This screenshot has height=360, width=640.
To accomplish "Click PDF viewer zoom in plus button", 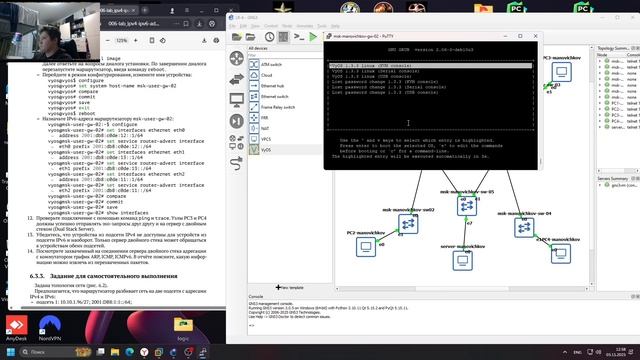I will coord(136,40).
